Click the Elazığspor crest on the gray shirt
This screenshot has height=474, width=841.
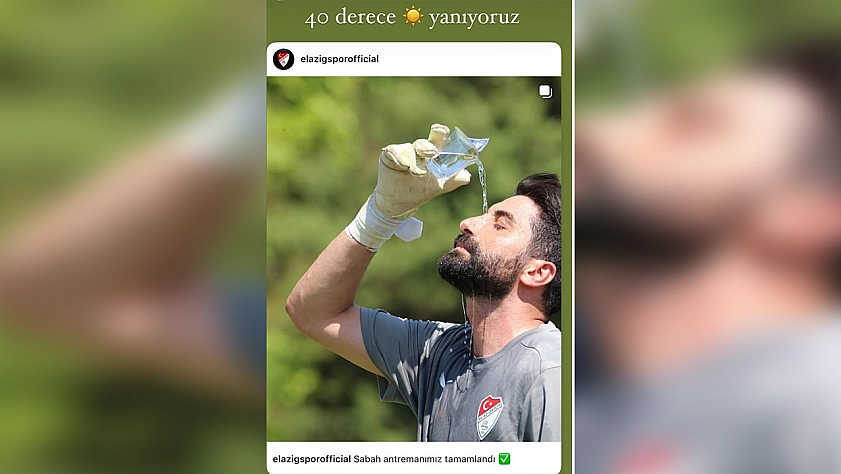(x=490, y=417)
